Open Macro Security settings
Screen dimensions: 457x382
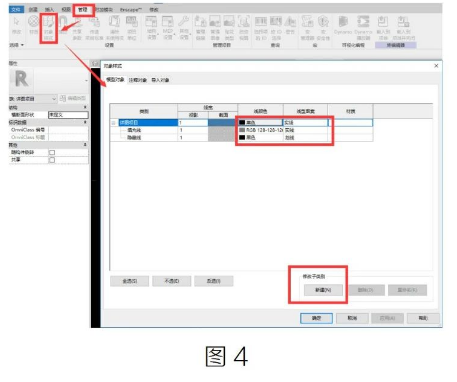pyautogui.click(x=323, y=28)
